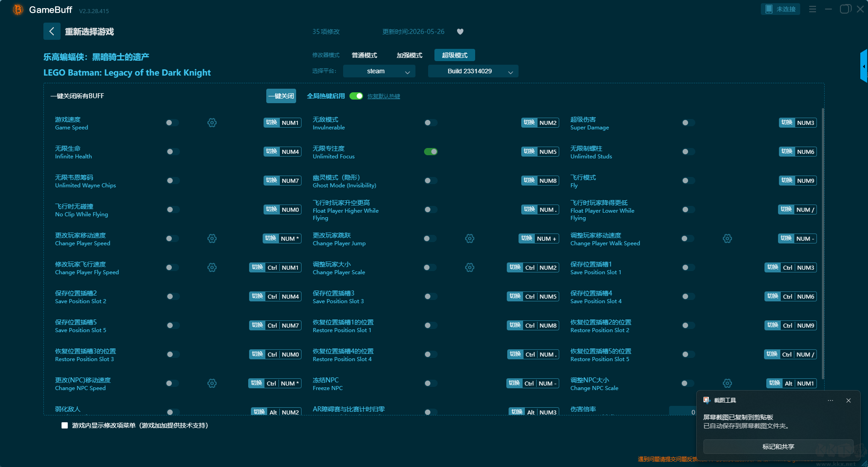Screen dimensions: 868x467
Task: Toggle Save Position Slot 1 switch
Action: tap(688, 267)
